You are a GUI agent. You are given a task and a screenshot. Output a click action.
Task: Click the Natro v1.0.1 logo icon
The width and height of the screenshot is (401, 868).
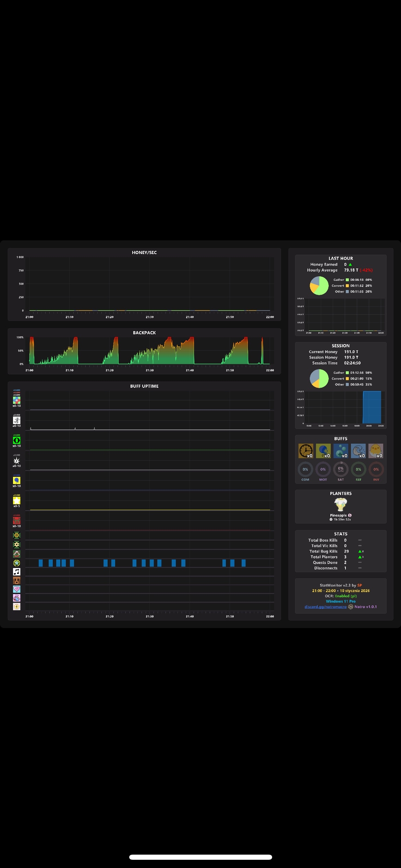point(351,606)
